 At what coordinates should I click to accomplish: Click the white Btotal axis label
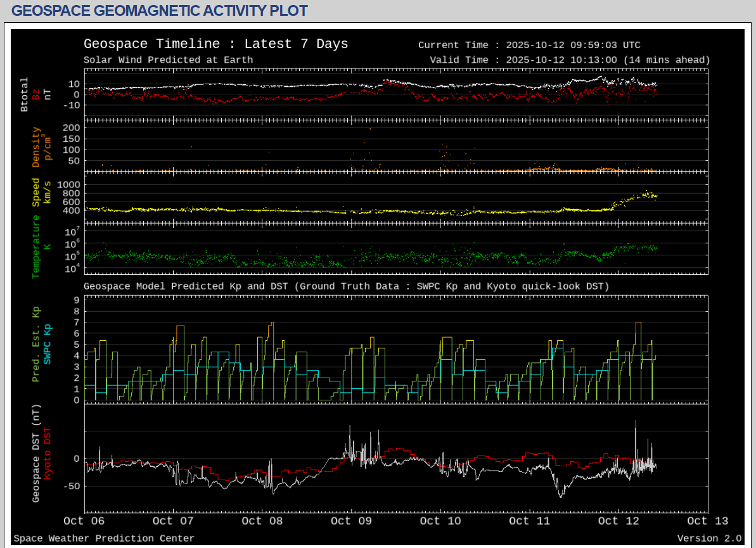[25, 94]
